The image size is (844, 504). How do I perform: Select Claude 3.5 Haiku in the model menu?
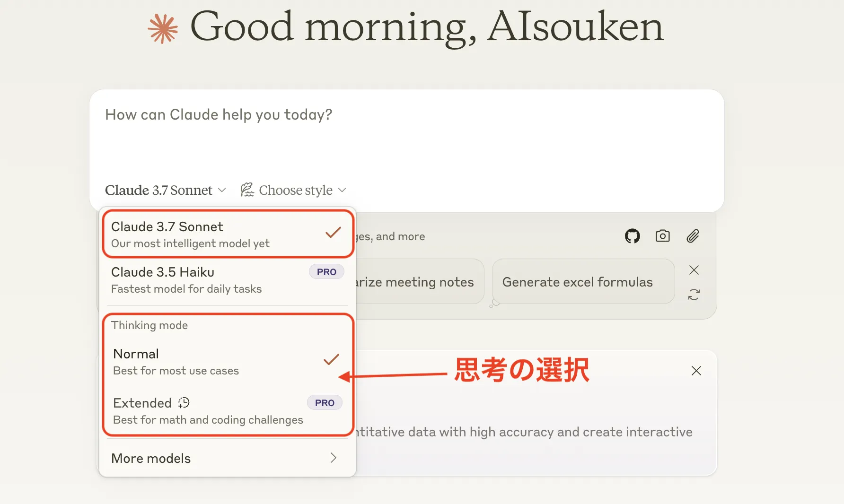228,280
